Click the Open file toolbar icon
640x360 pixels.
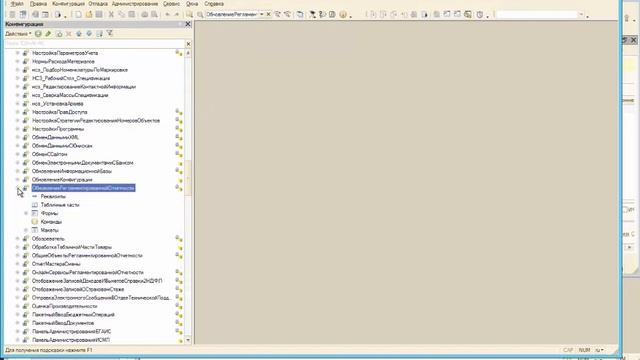[x=89, y=14]
